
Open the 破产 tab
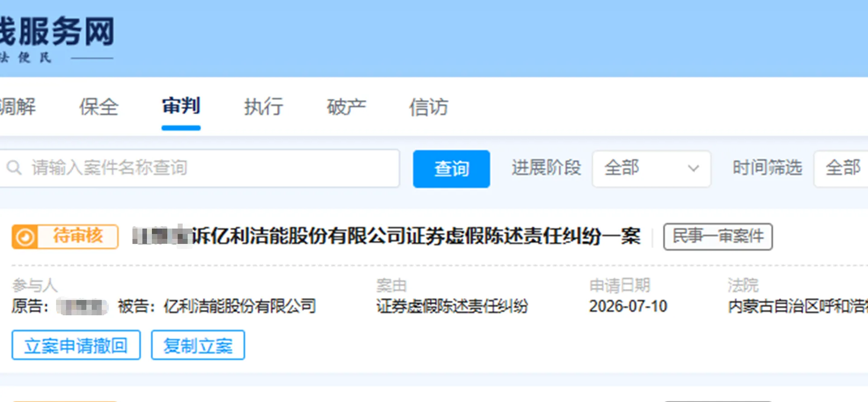coord(346,107)
